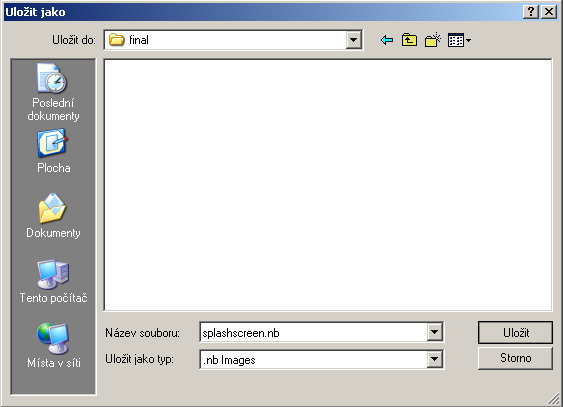The image size is (563, 407).
Task: Expand the Název souboru dropdown arrow
Action: tap(434, 332)
